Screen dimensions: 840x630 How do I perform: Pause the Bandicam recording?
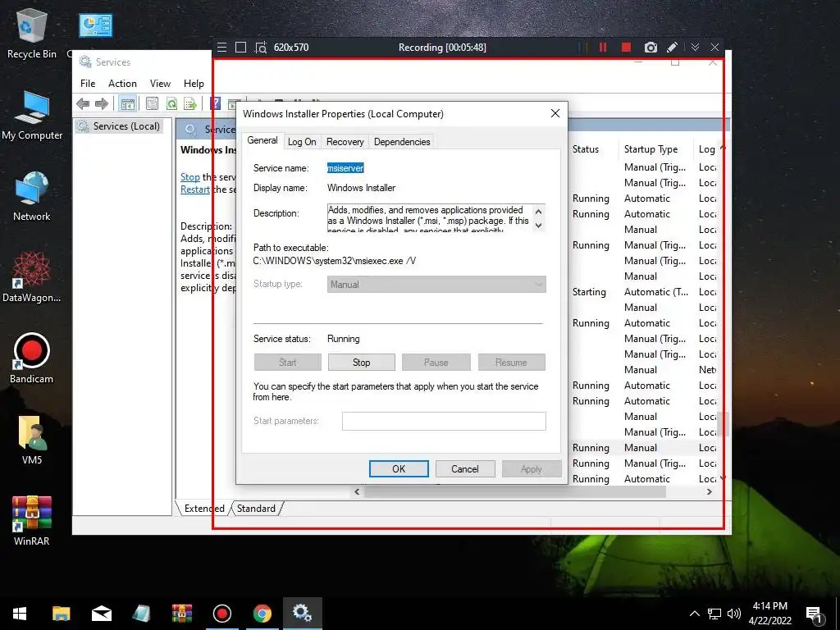click(x=603, y=47)
